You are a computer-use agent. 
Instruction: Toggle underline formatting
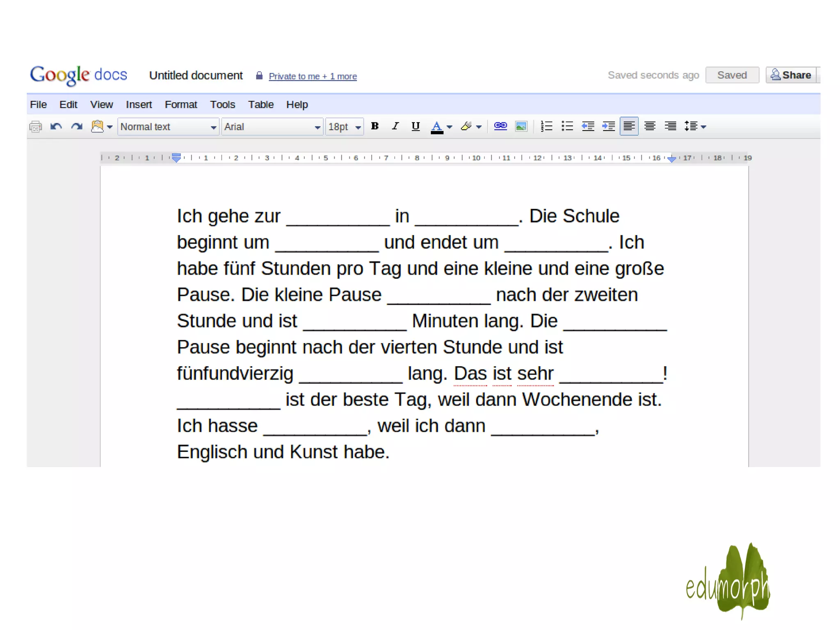click(415, 126)
